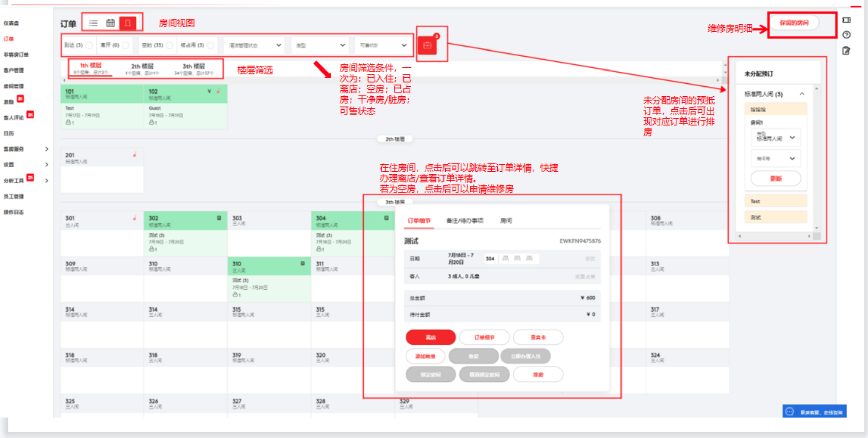Collapse the 标准两人间 (3) group
868x438 pixels.
[802, 94]
